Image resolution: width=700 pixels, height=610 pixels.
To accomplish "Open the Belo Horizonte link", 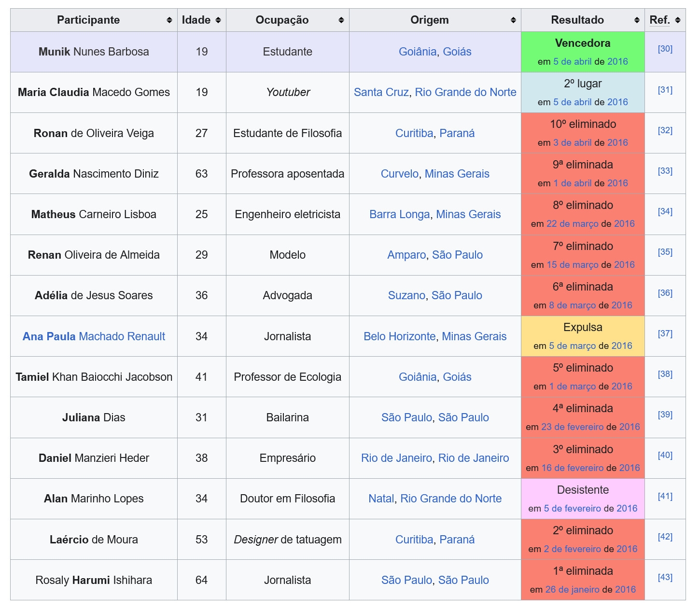I will [x=399, y=336].
